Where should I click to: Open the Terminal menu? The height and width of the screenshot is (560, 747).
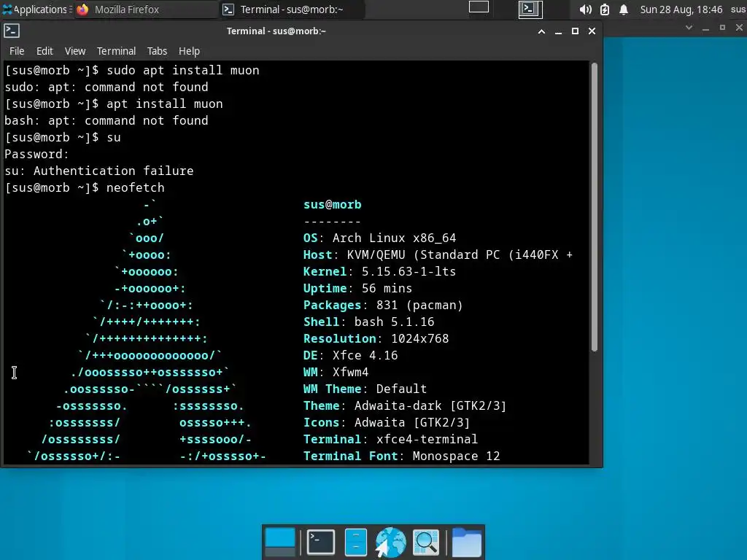tap(116, 51)
